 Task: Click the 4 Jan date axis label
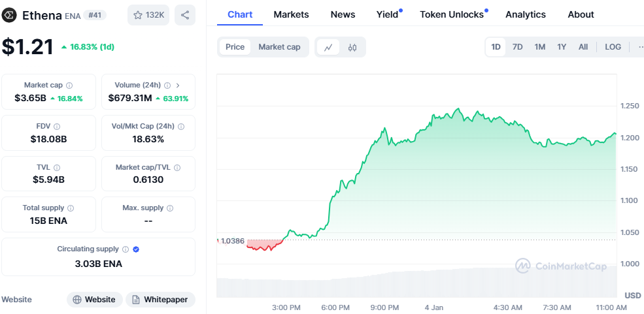tap(434, 307)
